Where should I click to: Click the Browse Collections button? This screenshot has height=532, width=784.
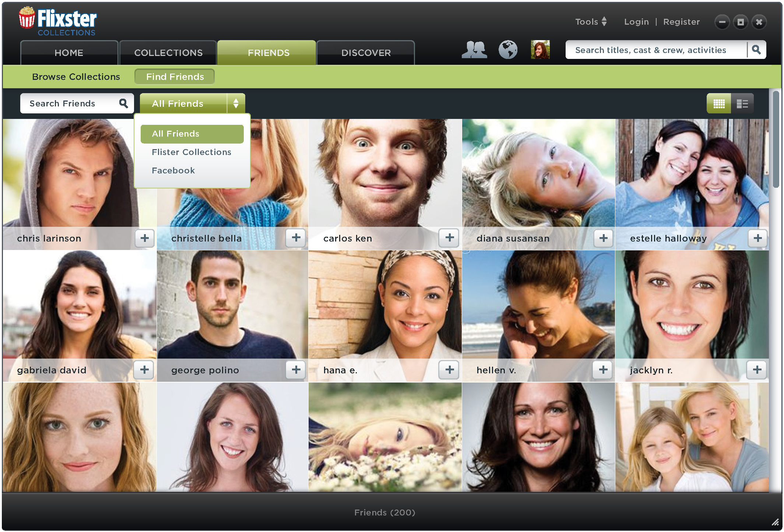coord(76,77)
